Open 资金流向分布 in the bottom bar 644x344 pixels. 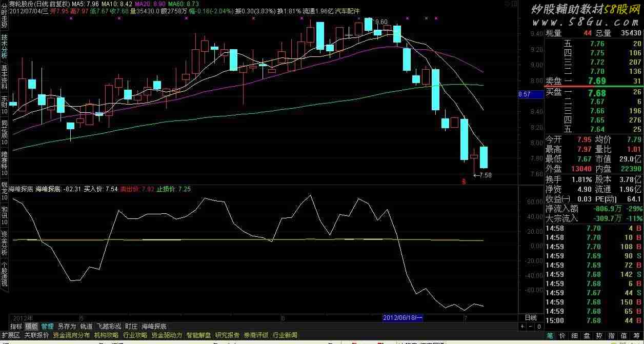pyautogui.click(x=71, y=335)
